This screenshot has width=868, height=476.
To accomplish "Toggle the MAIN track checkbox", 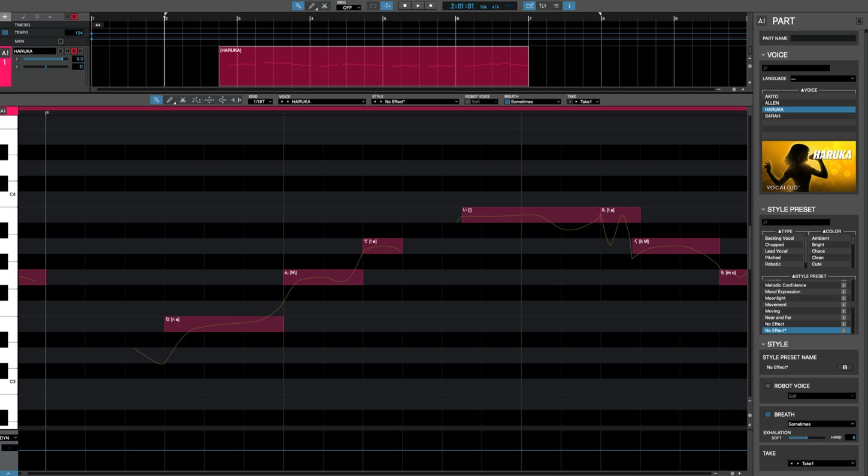I will pos(61,41).
